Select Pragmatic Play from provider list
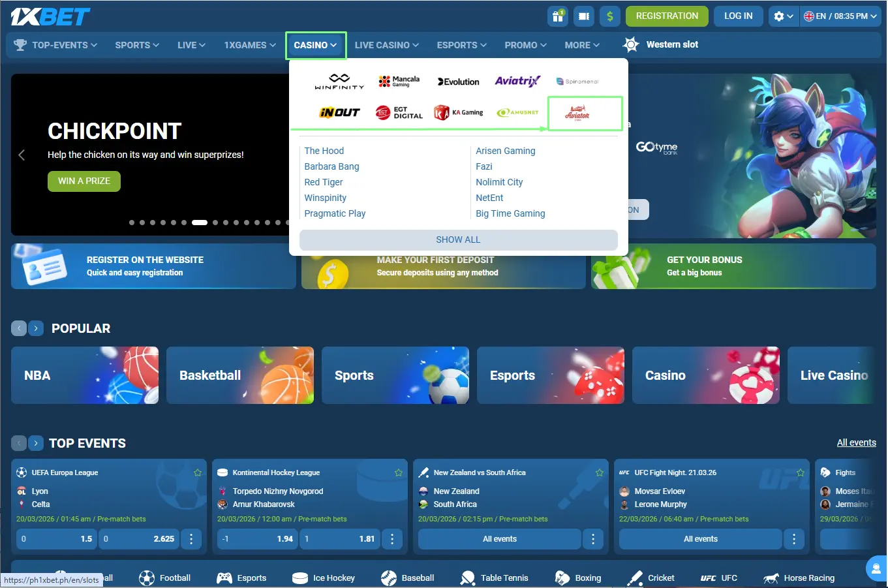Viewport: 888px width, 588px height. [335, 213]
